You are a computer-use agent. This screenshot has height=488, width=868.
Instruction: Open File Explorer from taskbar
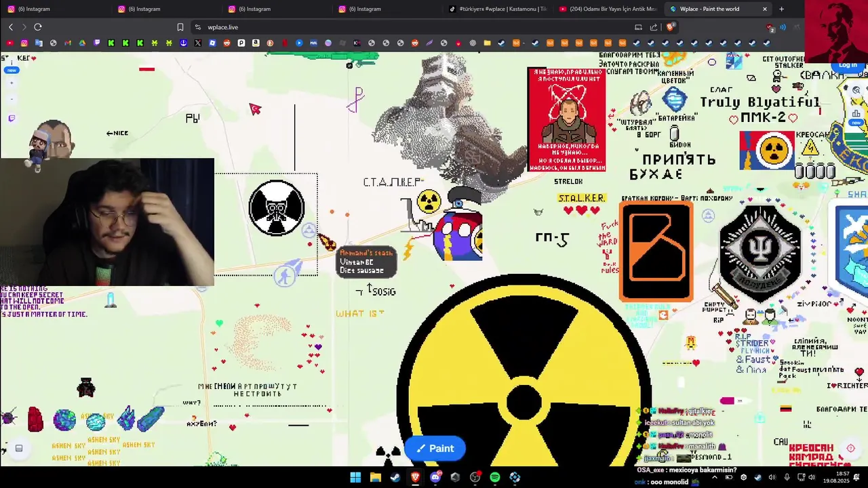tap(375, 477)
